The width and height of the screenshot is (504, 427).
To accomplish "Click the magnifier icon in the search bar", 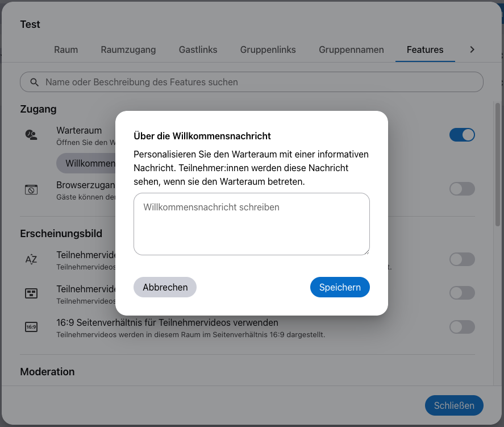I will point(35,82).
